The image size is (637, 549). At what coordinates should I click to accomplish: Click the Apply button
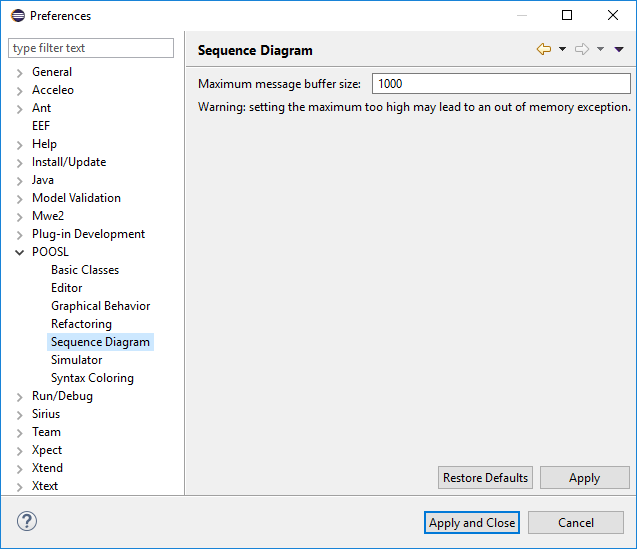click(584, 478)
